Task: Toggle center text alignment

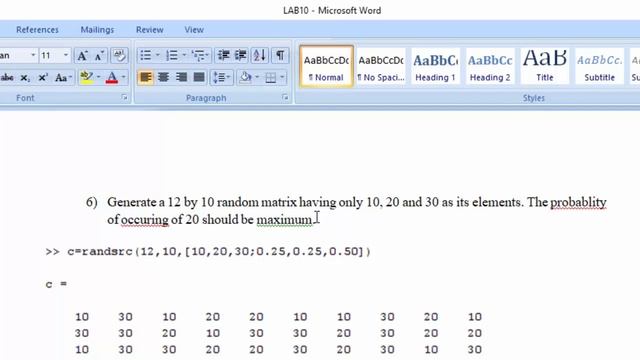Action: point(163,77)
